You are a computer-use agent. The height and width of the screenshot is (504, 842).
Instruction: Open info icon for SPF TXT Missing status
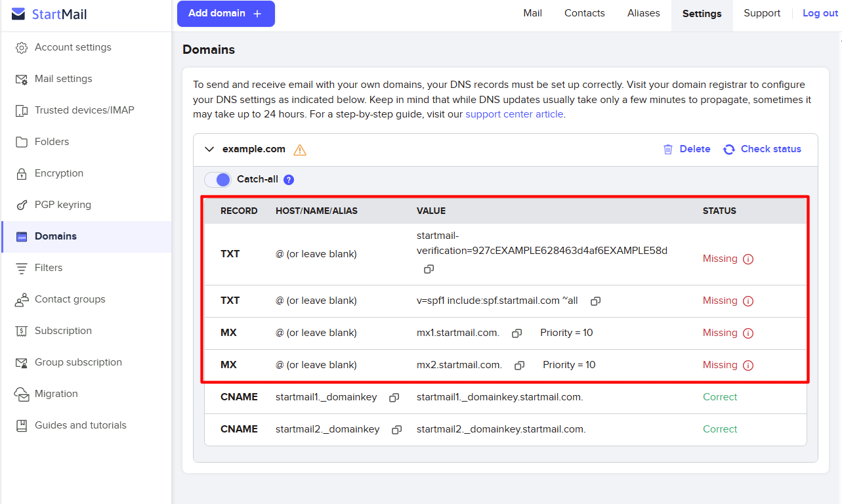pos(748,301)
